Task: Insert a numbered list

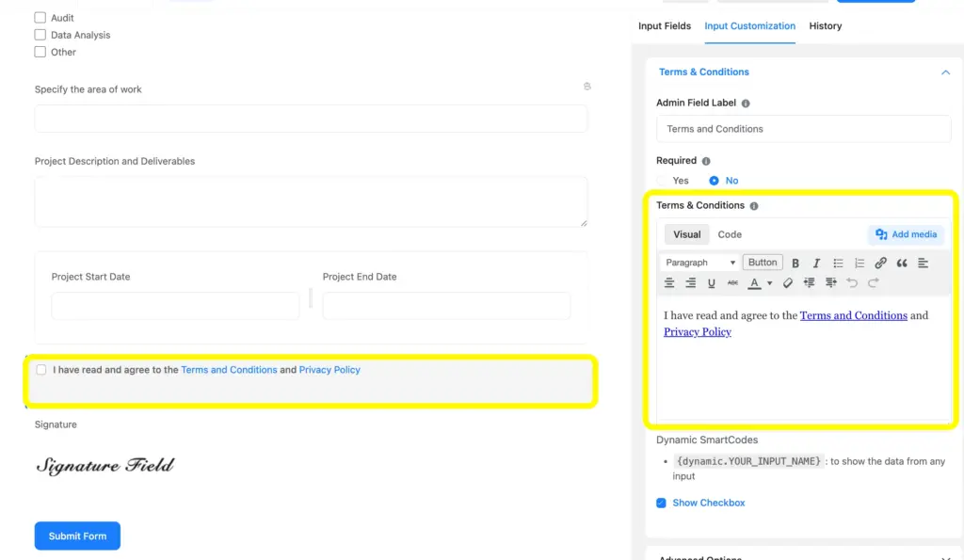Action: tap(860, 264)
